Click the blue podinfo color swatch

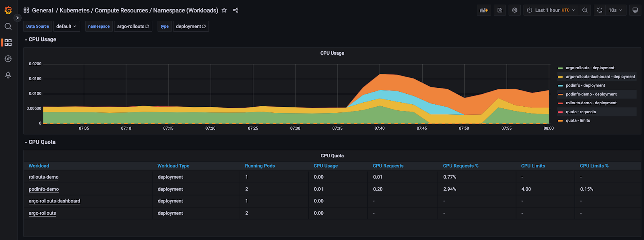(x=560, y=85)
